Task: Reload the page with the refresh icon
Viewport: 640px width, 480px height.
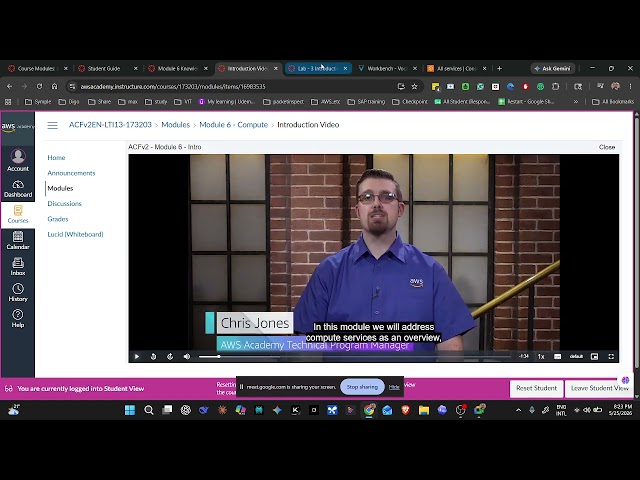Action: [39, 87]
